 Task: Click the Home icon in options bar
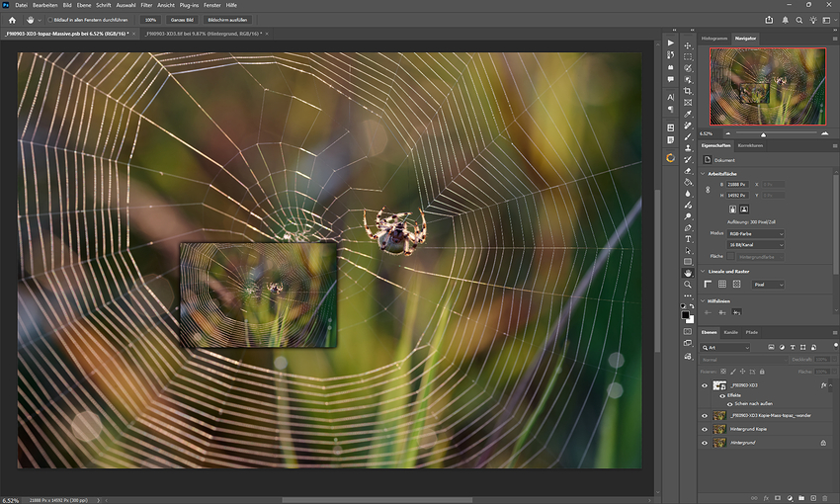[12, 19]
